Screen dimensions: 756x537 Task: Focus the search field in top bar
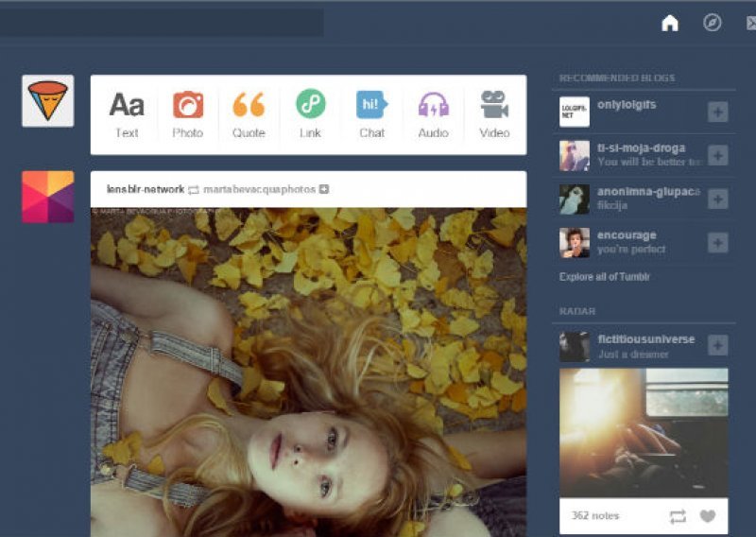pyautogui.click(x=162, y=22)
